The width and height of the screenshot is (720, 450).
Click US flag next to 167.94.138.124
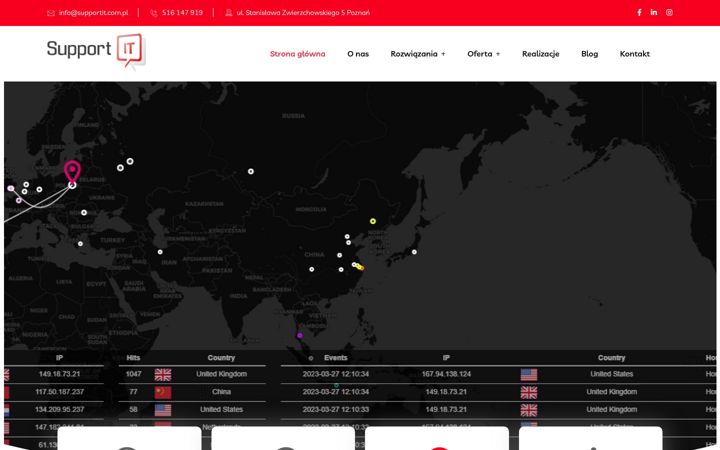(x=529, y=375)
